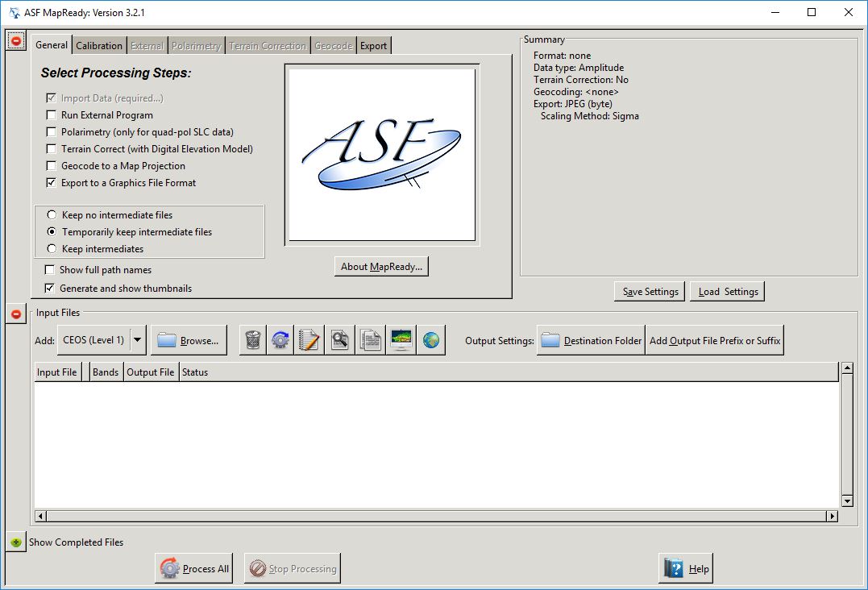Enable Run External Program checkbox

pos(52,115)
